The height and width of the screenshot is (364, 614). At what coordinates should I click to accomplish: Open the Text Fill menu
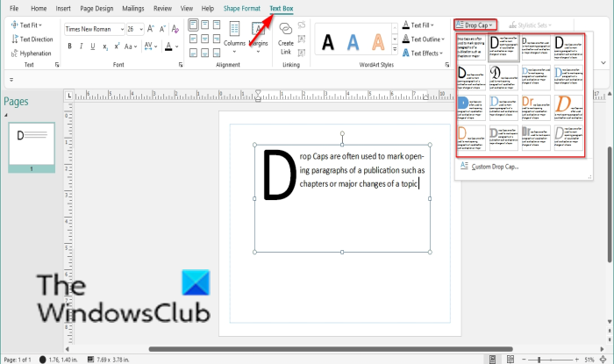418,25
